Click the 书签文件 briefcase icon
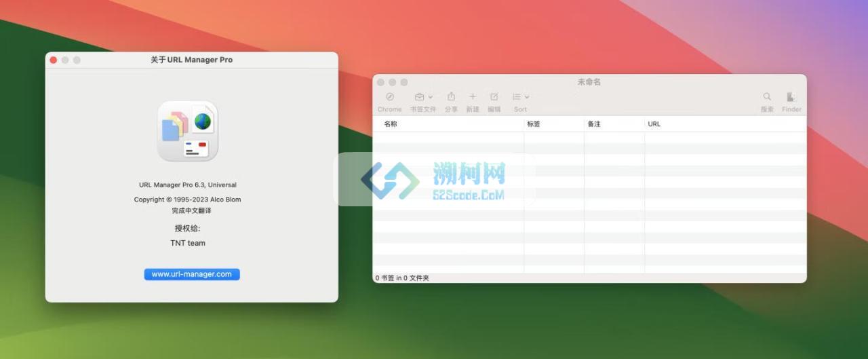The width and height of the screenshot is (868, 359). coord(420,97)
